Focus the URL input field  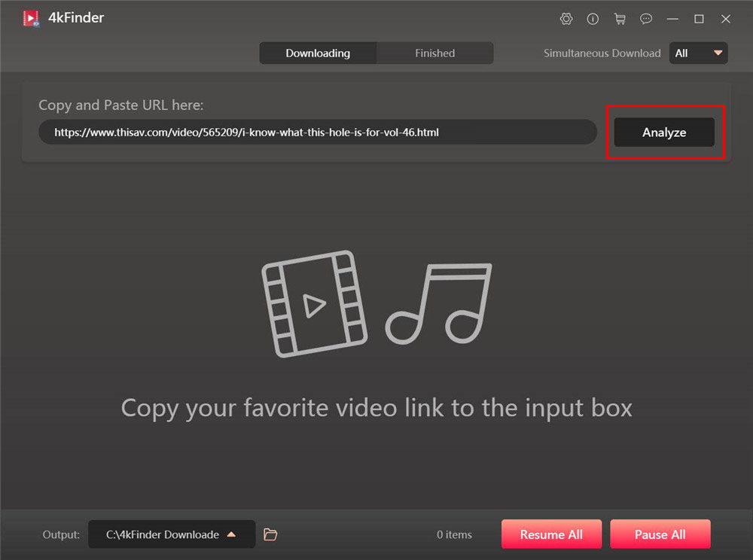tap(317, 132)
